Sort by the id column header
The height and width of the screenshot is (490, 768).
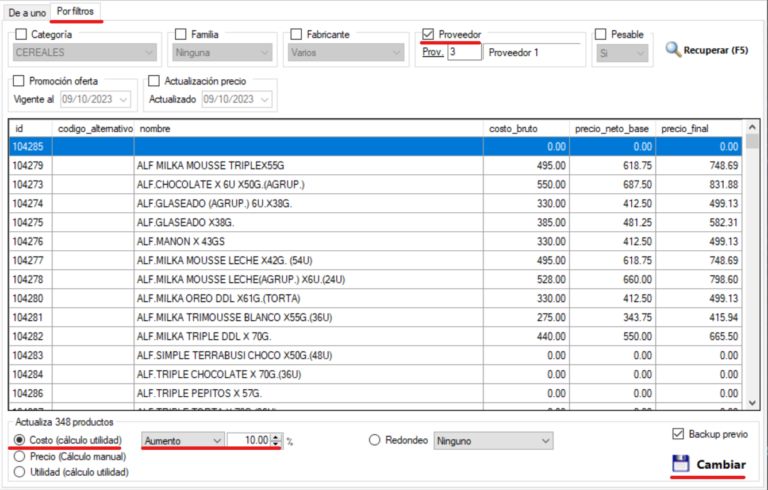(30, 128)
